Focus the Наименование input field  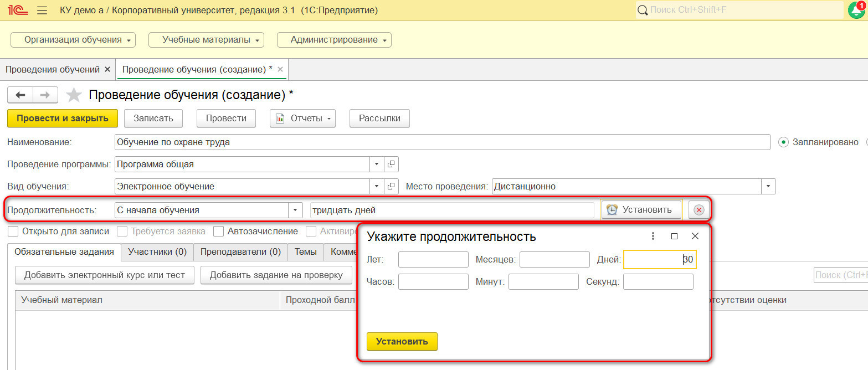pyautogui.click(x=442, y=142)
